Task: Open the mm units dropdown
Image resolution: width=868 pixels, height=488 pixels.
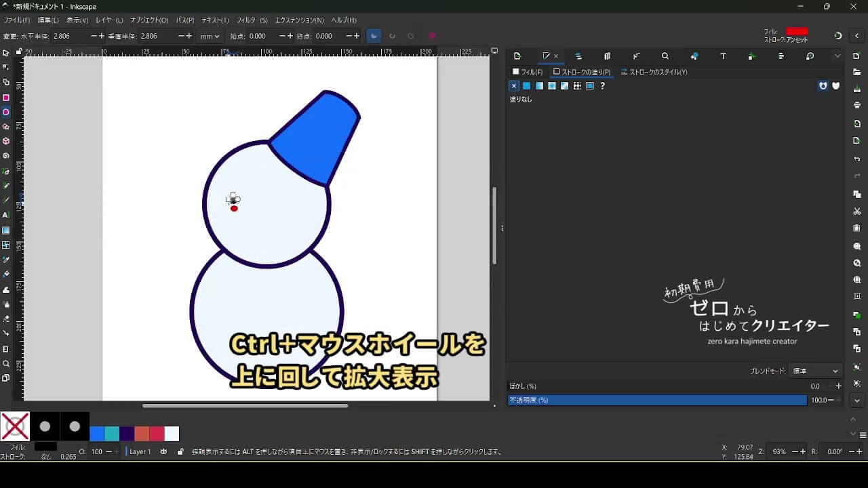Action: click(210, 37)
